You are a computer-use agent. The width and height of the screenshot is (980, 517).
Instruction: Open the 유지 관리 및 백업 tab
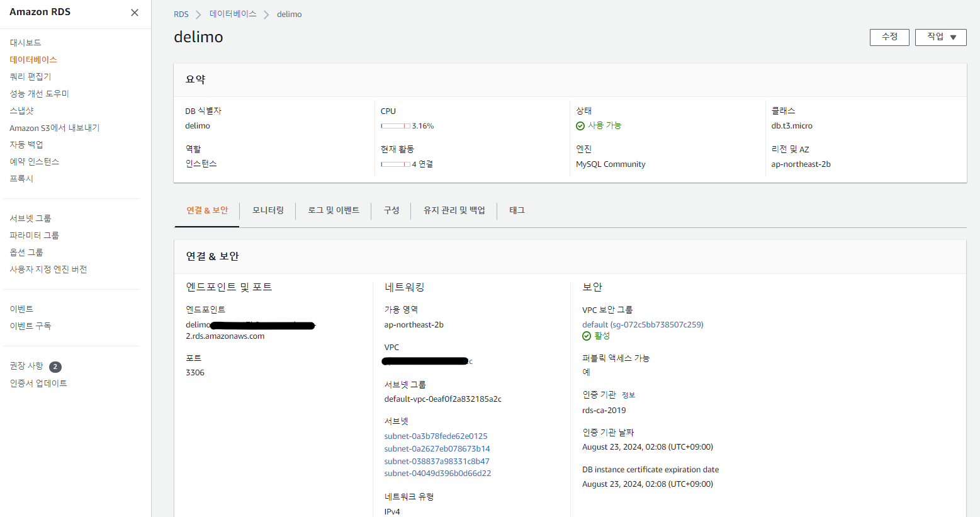point(454,210)
